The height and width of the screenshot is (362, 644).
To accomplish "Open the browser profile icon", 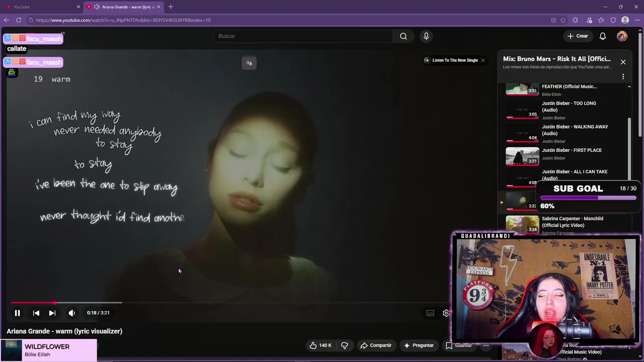I will [x=625, y=20].
